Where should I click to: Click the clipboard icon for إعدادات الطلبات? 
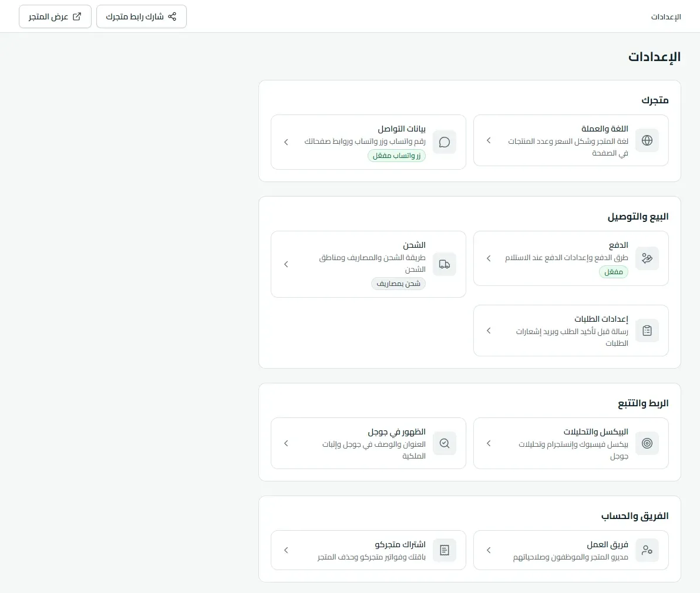pyautogui.click(x=647, y=331)
